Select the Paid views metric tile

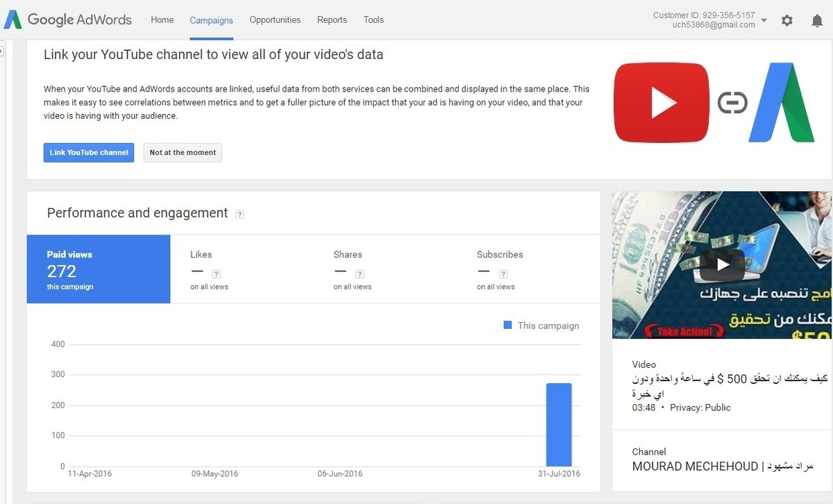click(99, 269)
